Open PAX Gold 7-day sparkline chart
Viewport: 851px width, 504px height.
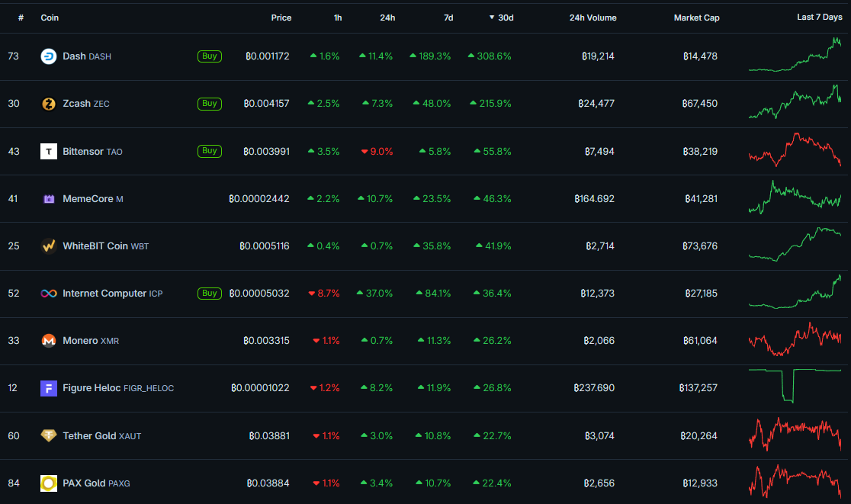[795, 481]
